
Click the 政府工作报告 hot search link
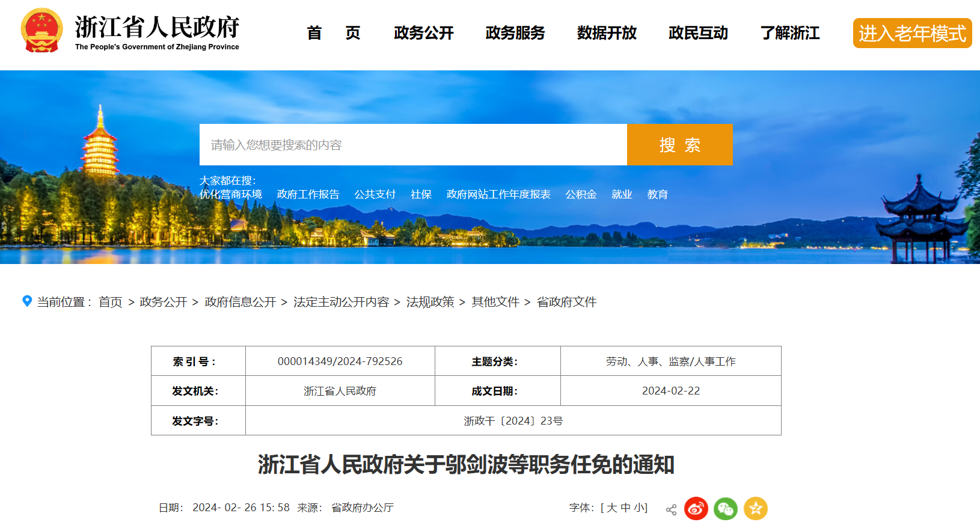coord(308,194)
